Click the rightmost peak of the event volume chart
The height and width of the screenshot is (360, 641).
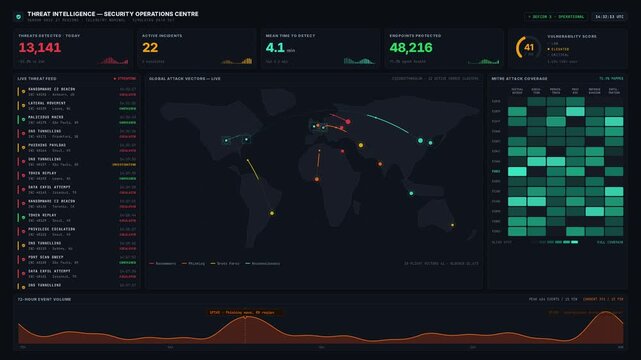pos(606,313)
